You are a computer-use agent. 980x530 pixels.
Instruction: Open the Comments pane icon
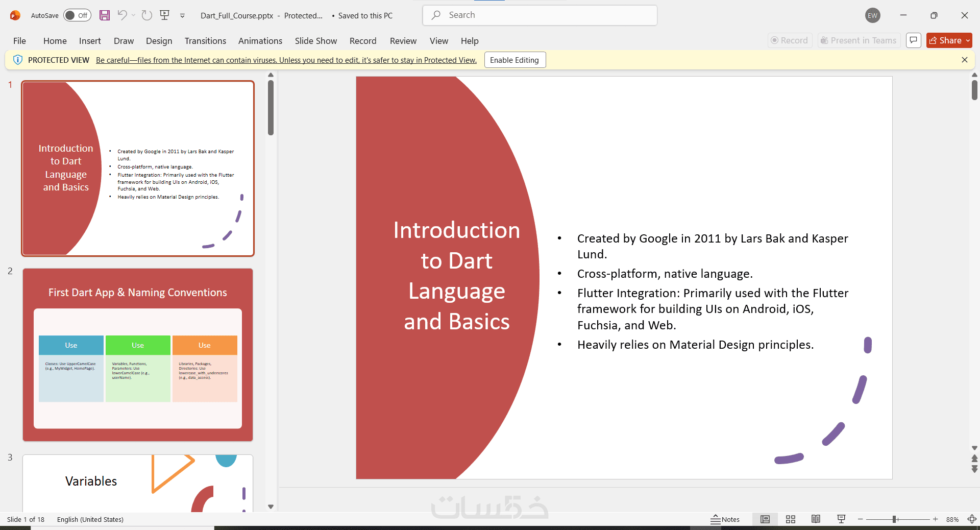[914, 40]
